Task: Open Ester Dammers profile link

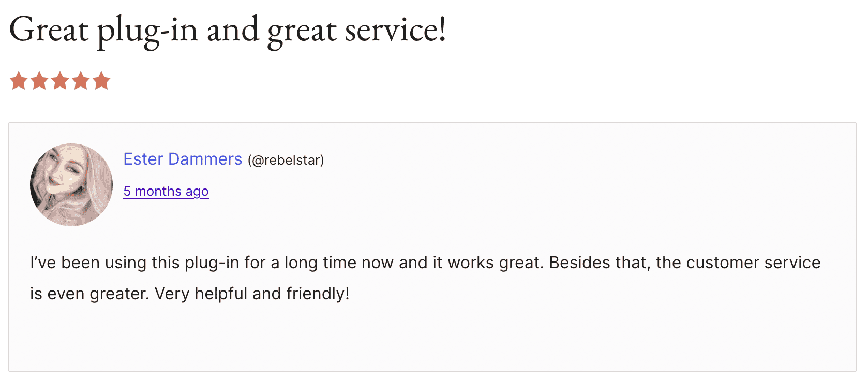Action: pyautogui.click(x=183, y=159)
